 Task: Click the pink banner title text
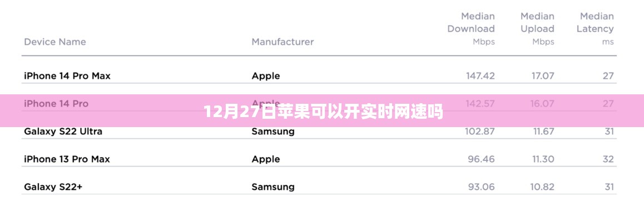(x=323, y=112)
